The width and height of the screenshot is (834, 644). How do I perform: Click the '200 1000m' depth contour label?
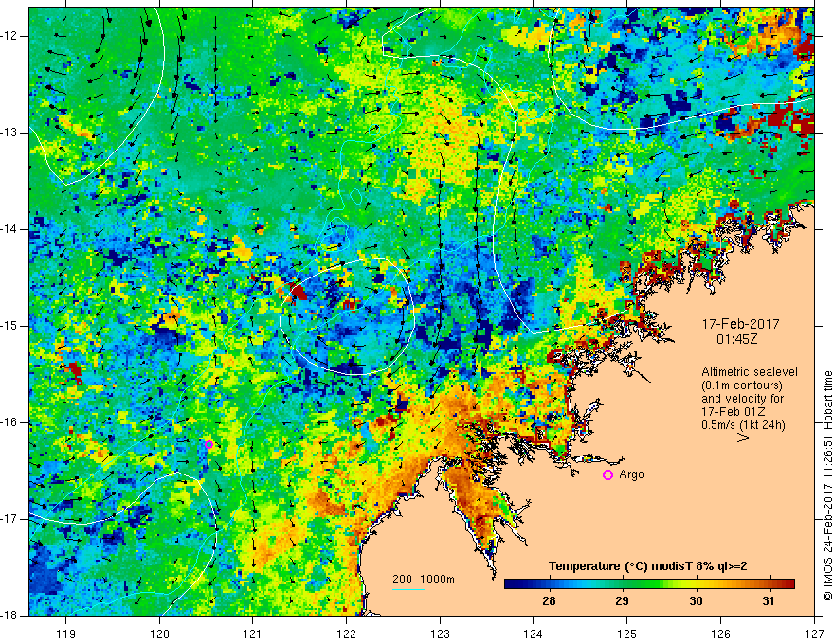pyautogui.click(x=424, y=580)
